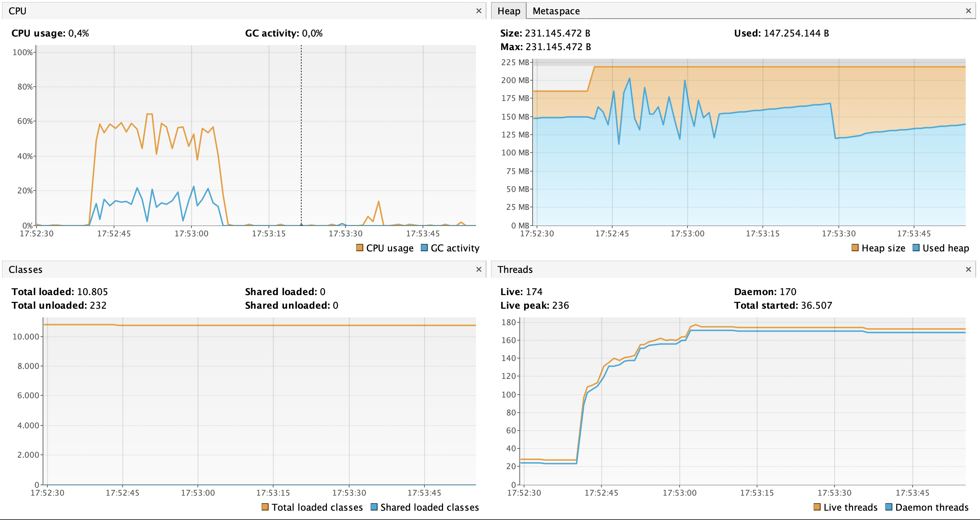
Task: Click the 'CPU usage' legend label
Action: (390, 248)
